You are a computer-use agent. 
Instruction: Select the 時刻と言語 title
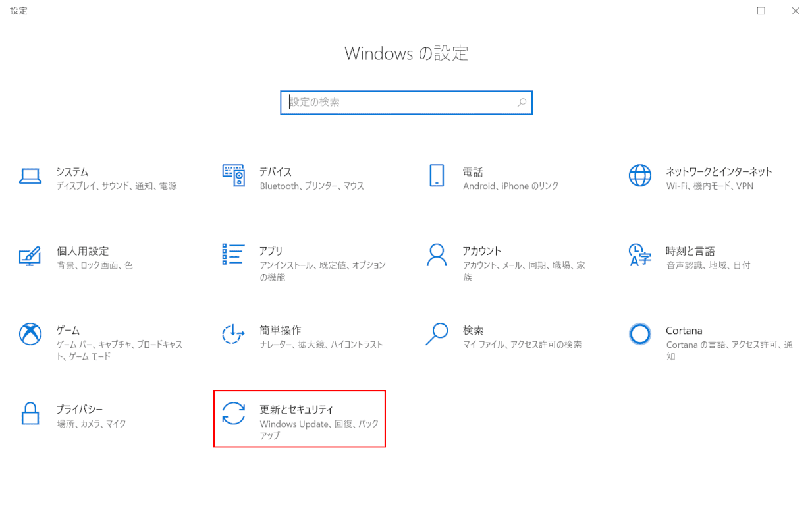[690, 251]
